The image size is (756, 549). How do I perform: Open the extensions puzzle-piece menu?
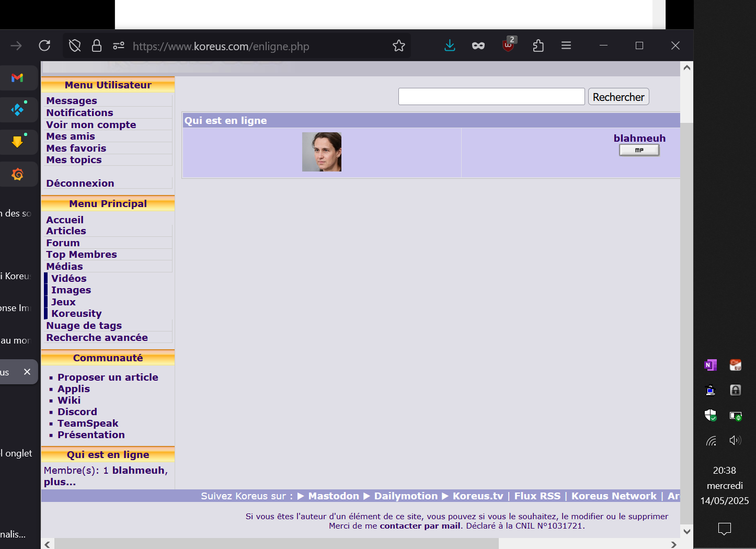[538, 46]
